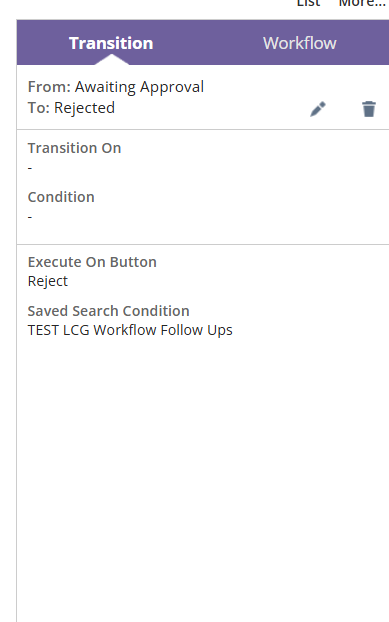
Task: Open TEST LCG Workflow Follow Ups search
Action: coord(130,330)
